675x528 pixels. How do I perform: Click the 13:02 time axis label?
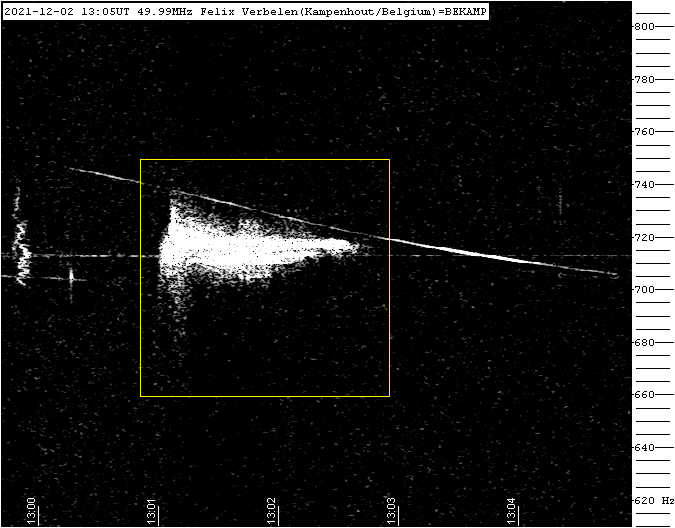click(271, 511)
